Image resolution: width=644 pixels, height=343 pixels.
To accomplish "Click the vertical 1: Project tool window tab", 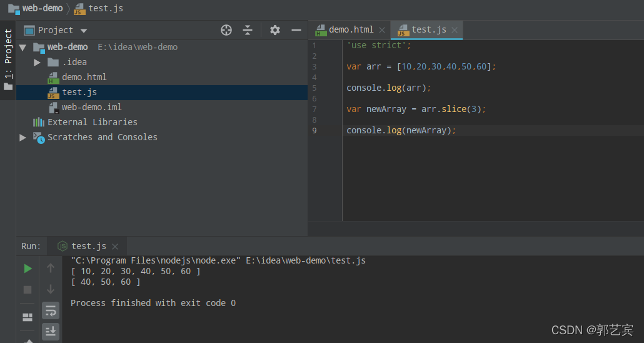I will [8, 59].
